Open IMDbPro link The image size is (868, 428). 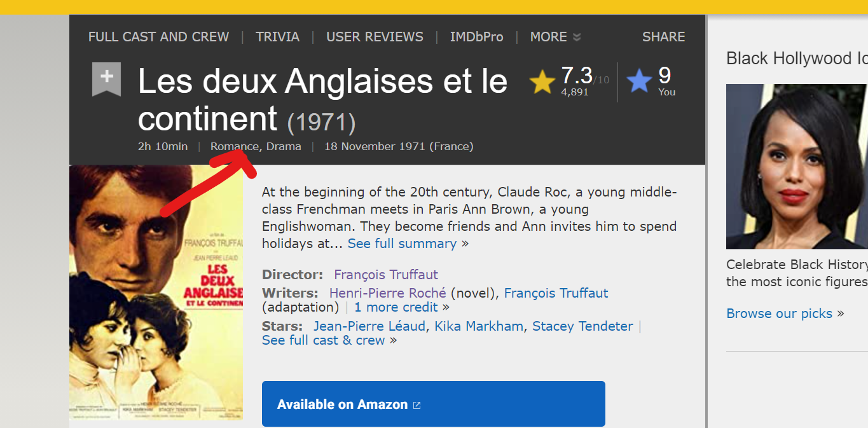tap(476, 37)
